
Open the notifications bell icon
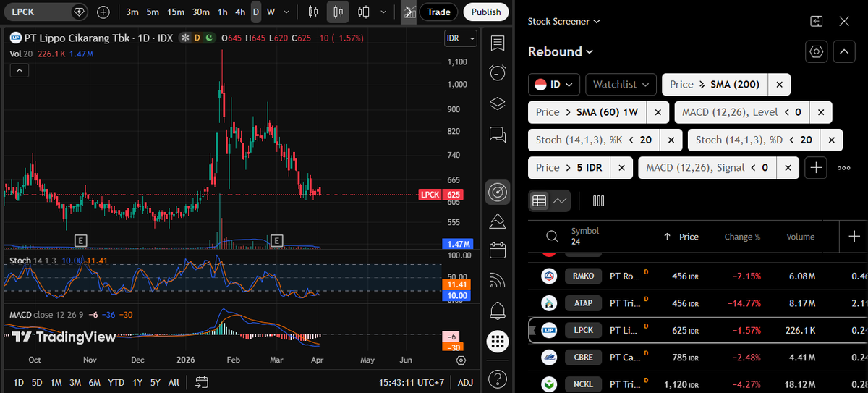(498, 311)
